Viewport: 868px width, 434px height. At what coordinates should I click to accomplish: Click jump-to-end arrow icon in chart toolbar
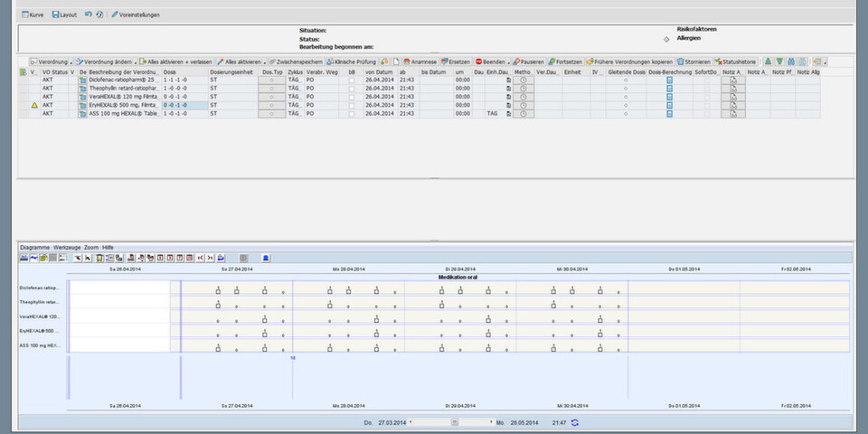click(210, 258)
